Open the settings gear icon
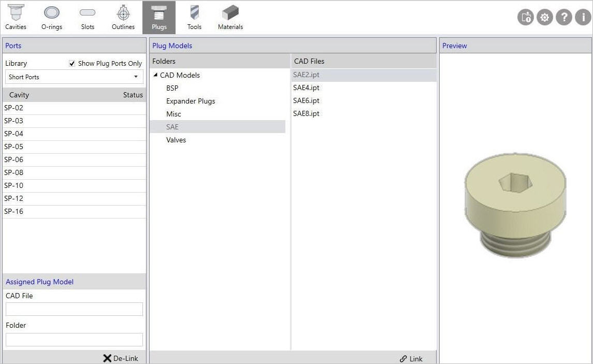Image resolution: width=593 pixels, height=364 pixels. click(x=544, y=17)
